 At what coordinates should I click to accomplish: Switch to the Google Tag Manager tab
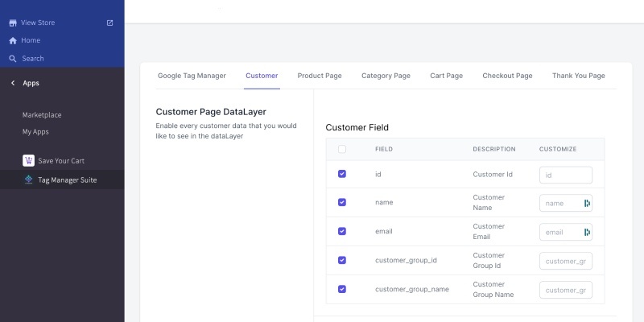point(192,76)
